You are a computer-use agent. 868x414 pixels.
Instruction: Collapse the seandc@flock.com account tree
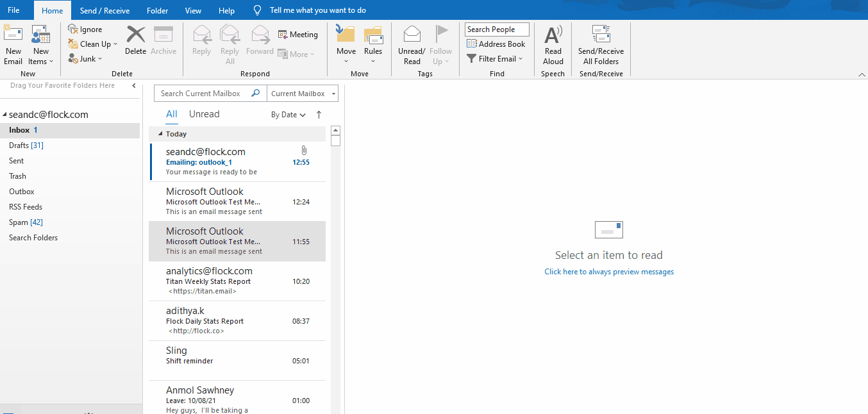pos(5,115)
